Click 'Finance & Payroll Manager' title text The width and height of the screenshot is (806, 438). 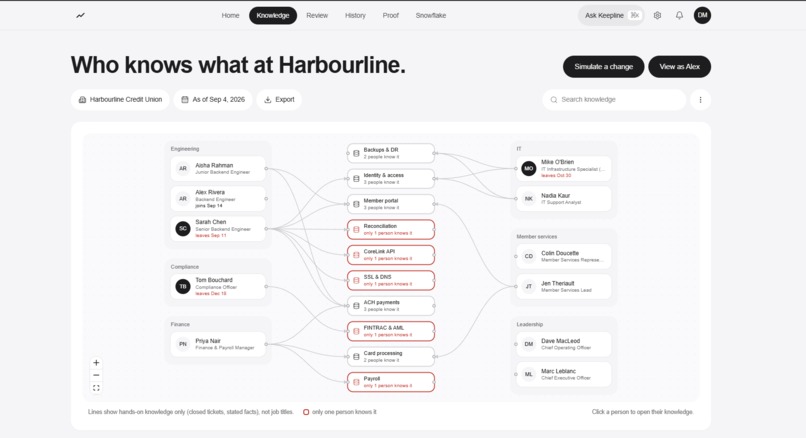pyautogui.click(x=225, y=348)
